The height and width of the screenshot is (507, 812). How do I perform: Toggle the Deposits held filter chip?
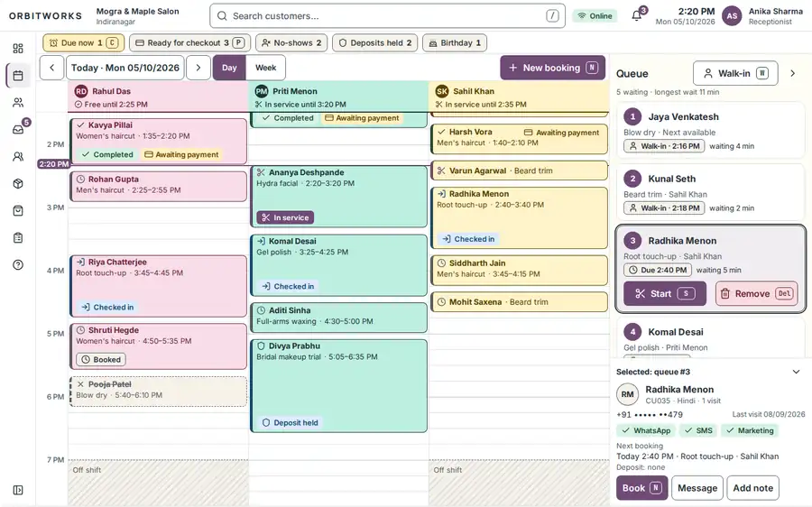click(375, 43)
